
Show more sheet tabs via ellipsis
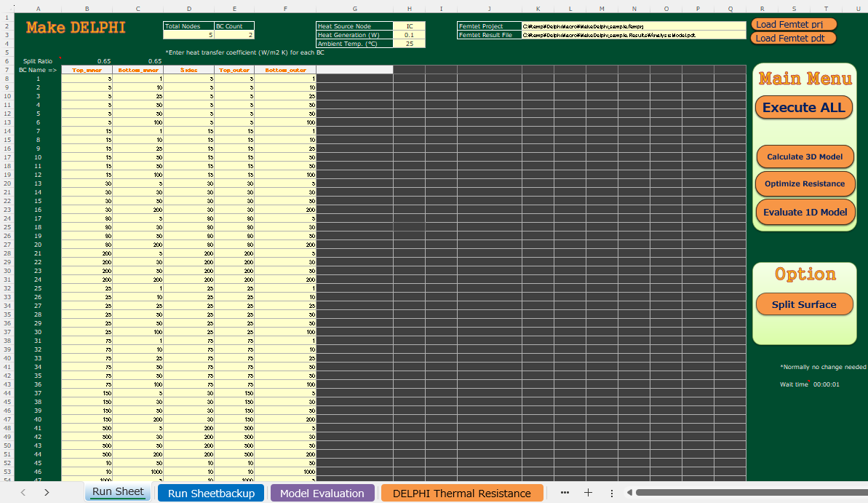click(565, 493)
